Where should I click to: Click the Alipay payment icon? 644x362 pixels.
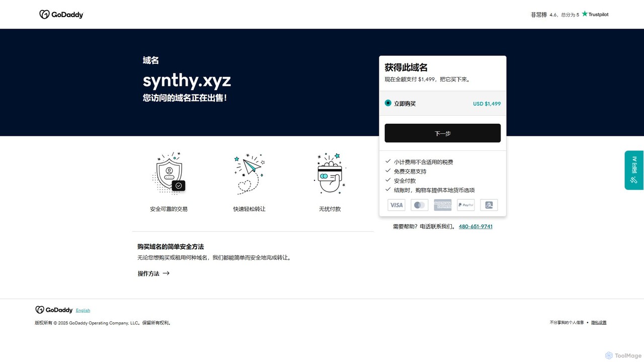point(489,205)
